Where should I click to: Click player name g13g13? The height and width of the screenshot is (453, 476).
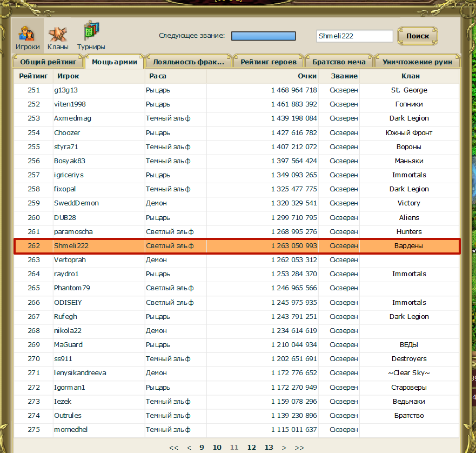point(66,90)
